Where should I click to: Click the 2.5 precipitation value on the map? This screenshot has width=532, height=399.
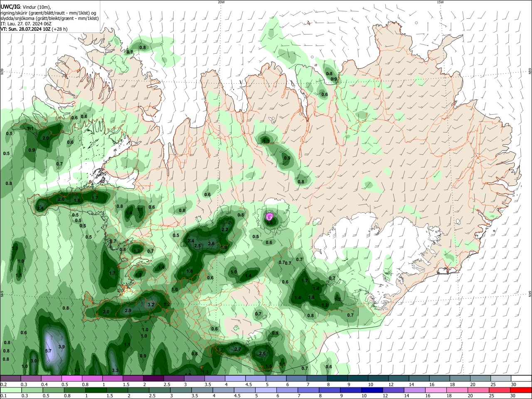click(198, 246)
